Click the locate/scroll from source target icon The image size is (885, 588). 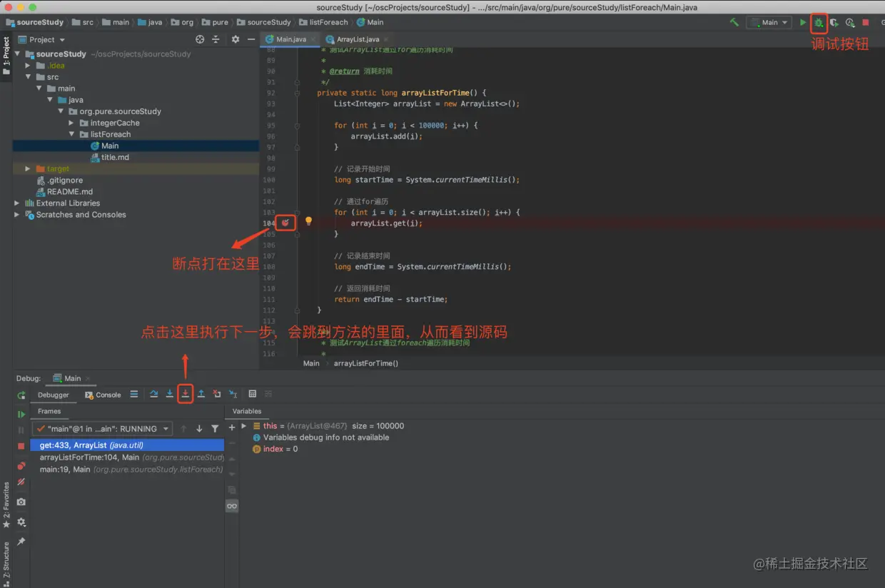(200, 39)
